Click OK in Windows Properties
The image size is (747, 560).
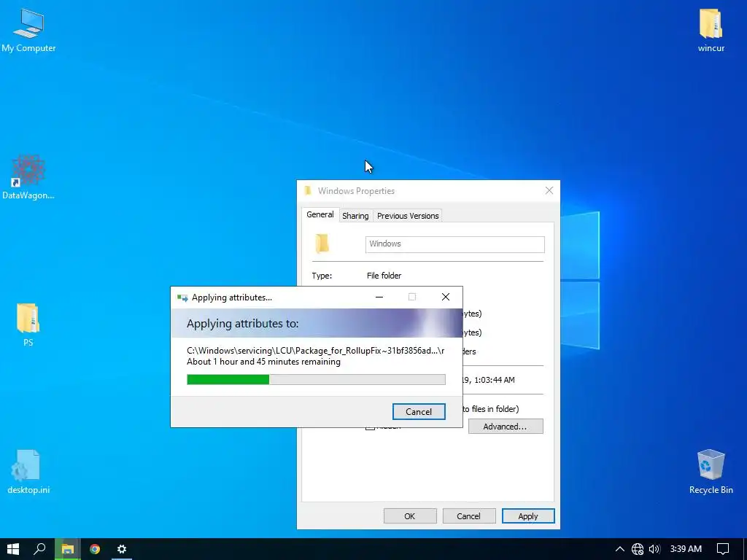(x=410, y=516)
